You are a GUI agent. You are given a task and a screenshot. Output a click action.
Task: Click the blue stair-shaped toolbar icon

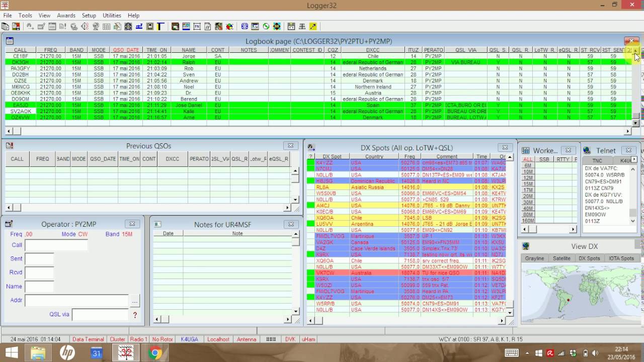pyautogui.click(x=139, y=26)
